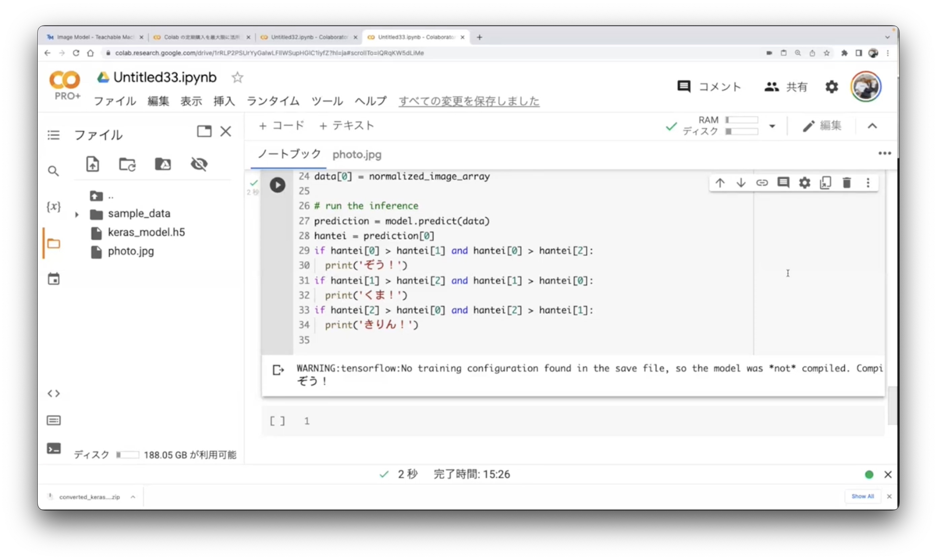Mount Google Drive folder icon
937x560 pixels.
coord(163,164)
